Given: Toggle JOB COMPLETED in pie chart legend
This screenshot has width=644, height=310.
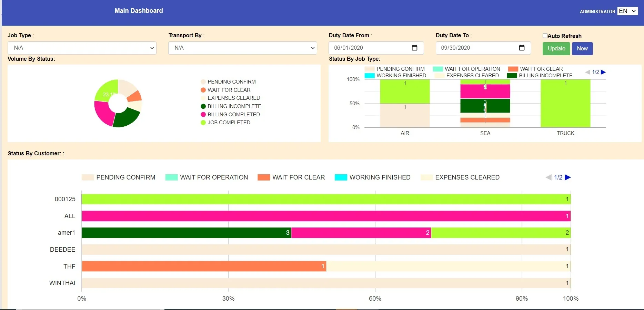Looking at the screenshot, I should click(x=225, y=123).
